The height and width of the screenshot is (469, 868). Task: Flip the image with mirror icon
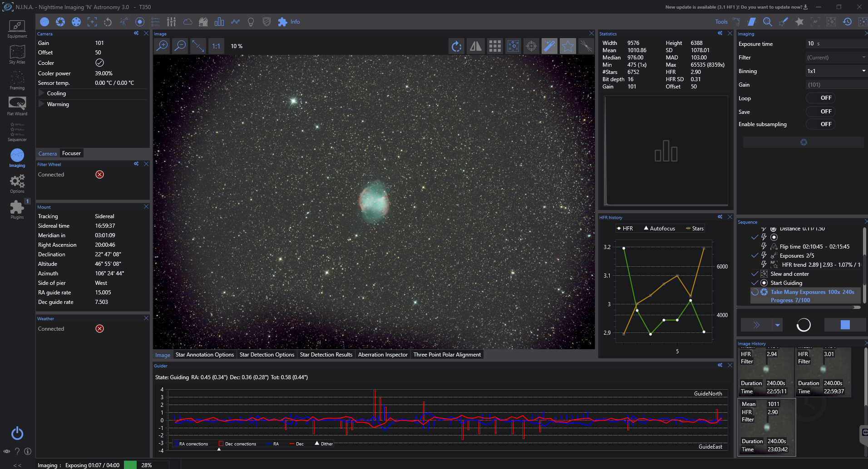[475, 46]
